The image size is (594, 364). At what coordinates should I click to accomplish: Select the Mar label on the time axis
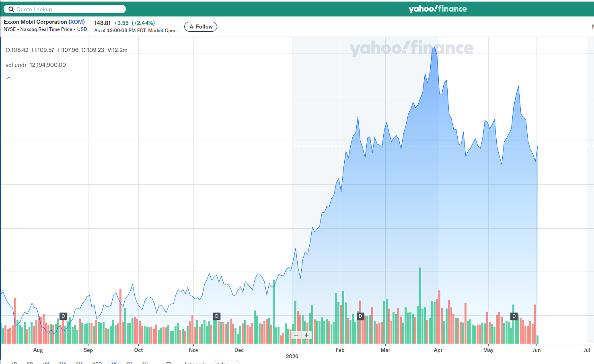(x=385, y=350)
